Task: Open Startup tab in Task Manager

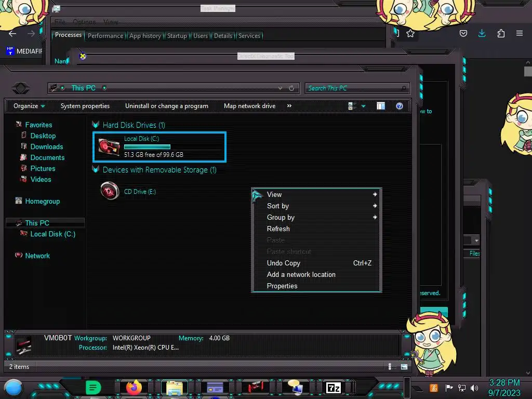Action: pyautogui.click(x=177, y=36)
